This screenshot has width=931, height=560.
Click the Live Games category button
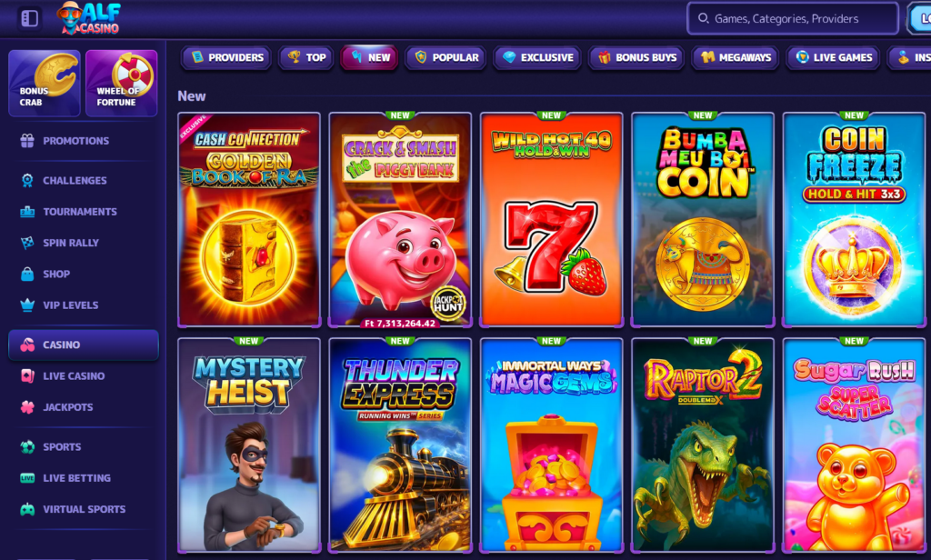click(x=834, y=57)
